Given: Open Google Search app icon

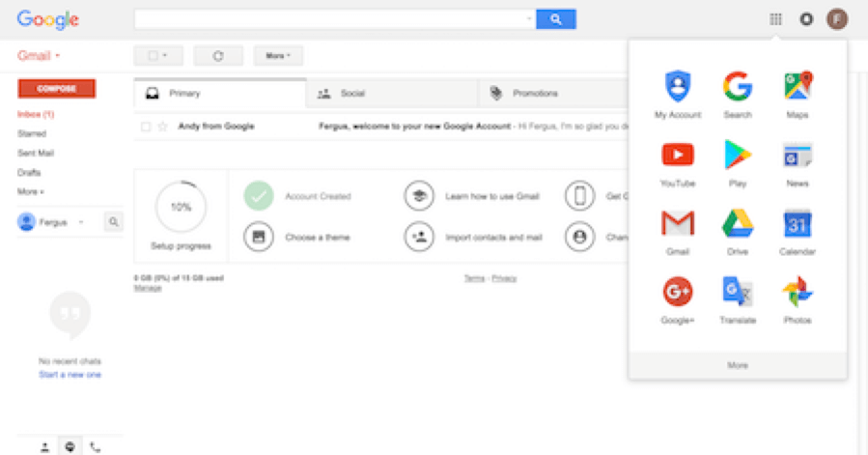Looking at the screenshot, I should coord(738,86).
